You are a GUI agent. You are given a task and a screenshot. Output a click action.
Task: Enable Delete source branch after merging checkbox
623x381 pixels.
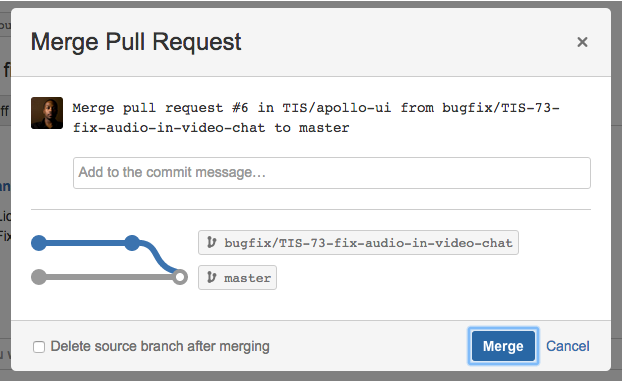pos(39,347)
